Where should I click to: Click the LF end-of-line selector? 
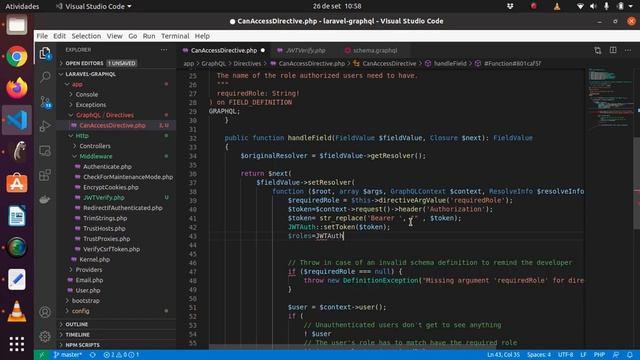coord(583,355)
